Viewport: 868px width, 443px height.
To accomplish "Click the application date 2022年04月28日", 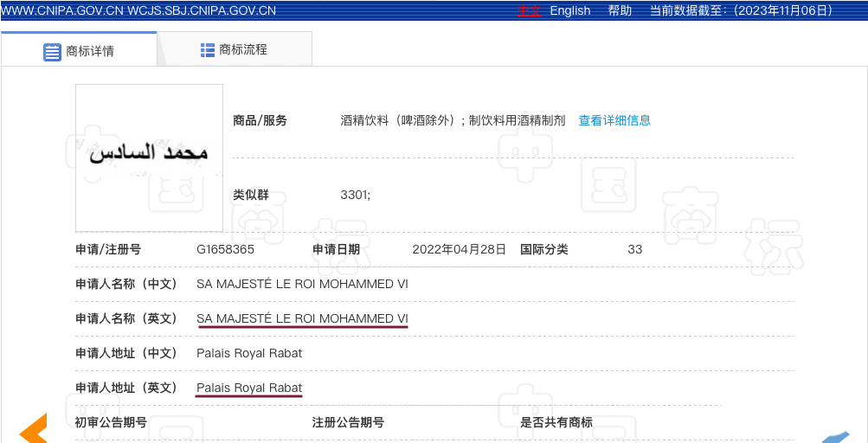I will (x=459, y=249).
